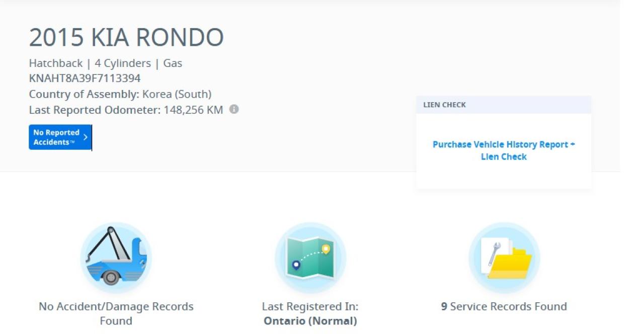The width and height of the screenshot is (644, 334).
Task: Click the Gas fuel type text
Action: [x=173, y=63]
